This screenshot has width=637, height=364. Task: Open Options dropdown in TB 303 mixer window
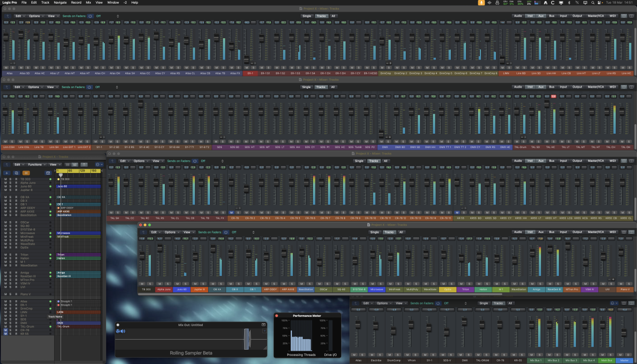(x=171, y=232)
